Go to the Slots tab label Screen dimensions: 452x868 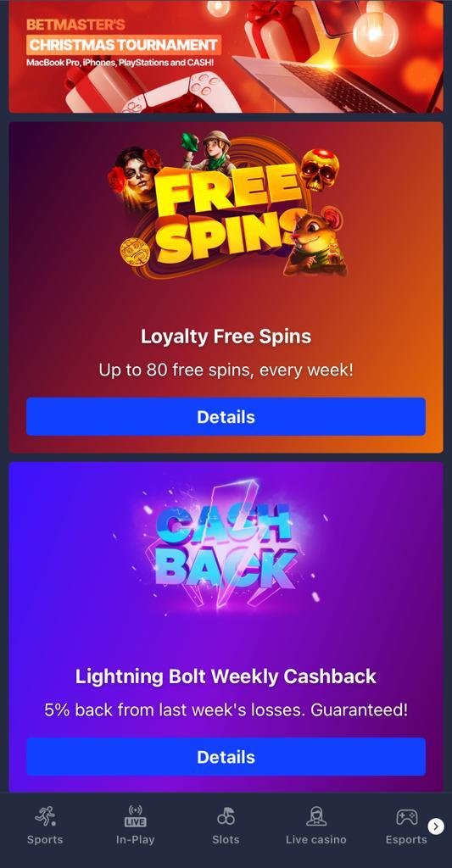click(226, 840)
